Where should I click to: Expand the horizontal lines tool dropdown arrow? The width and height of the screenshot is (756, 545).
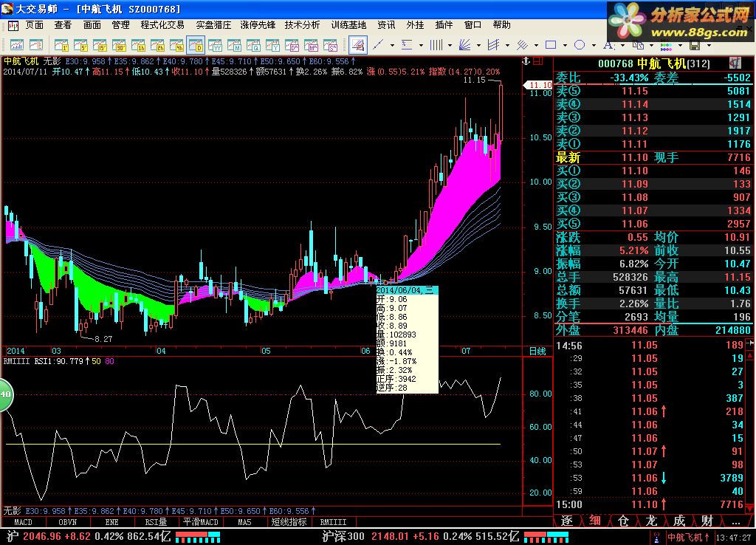pos(421,45)
